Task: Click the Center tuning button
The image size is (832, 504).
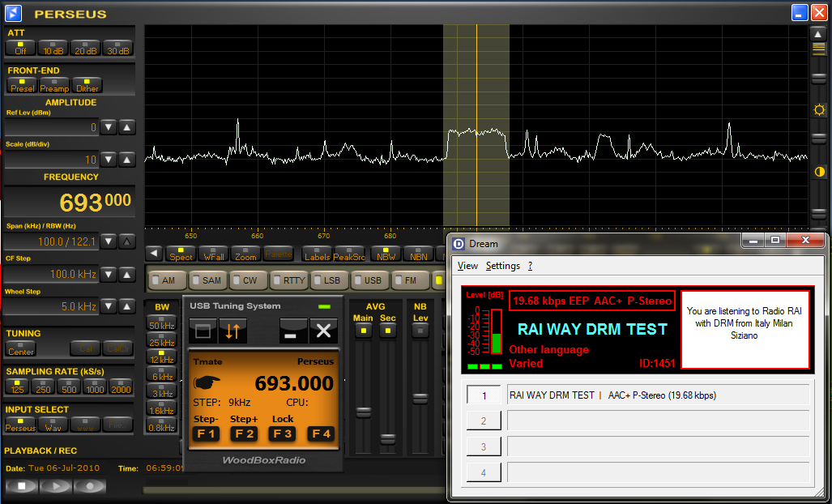Action: [21, 348]
